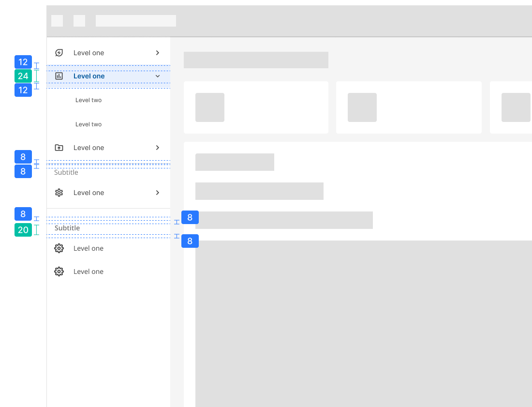Select the first Level two submenu item
The image size is (532, 407).
(89, 100)
